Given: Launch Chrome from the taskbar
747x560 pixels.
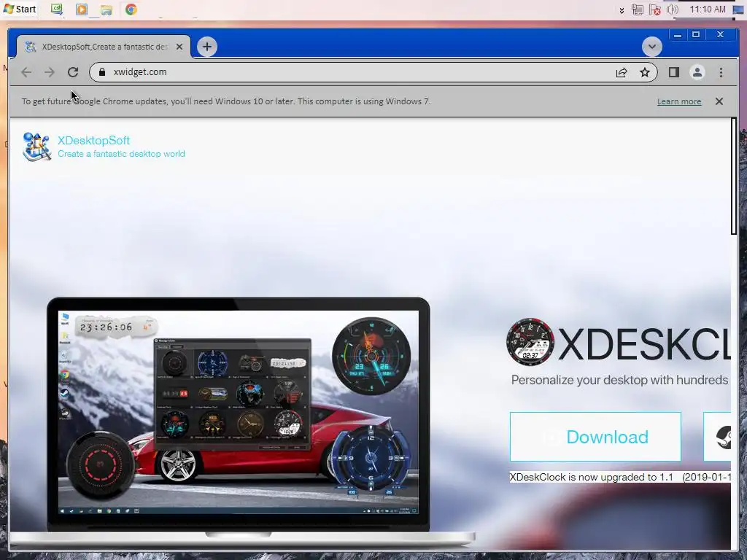Looking at the screenshot, I should 131,9.
